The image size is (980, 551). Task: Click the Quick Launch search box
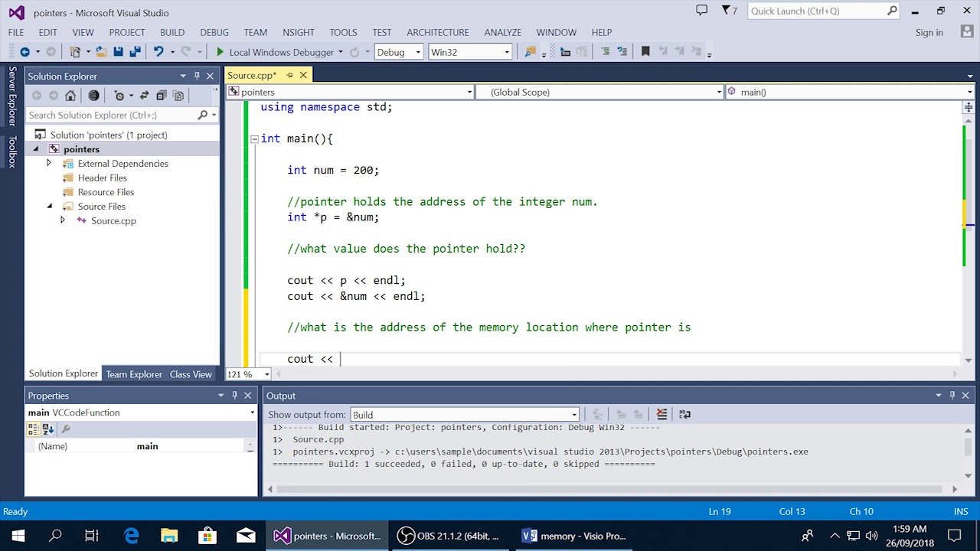pos(824,11)
